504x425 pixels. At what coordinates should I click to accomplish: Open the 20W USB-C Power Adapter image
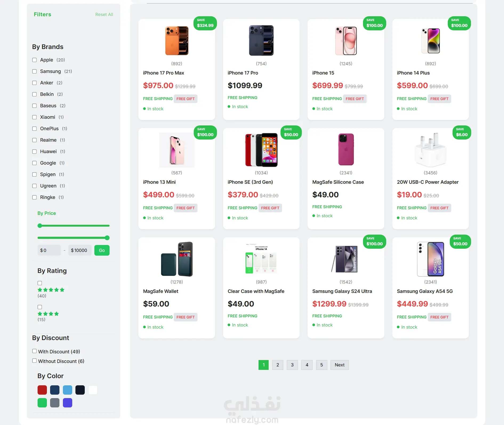click(430, 150)
